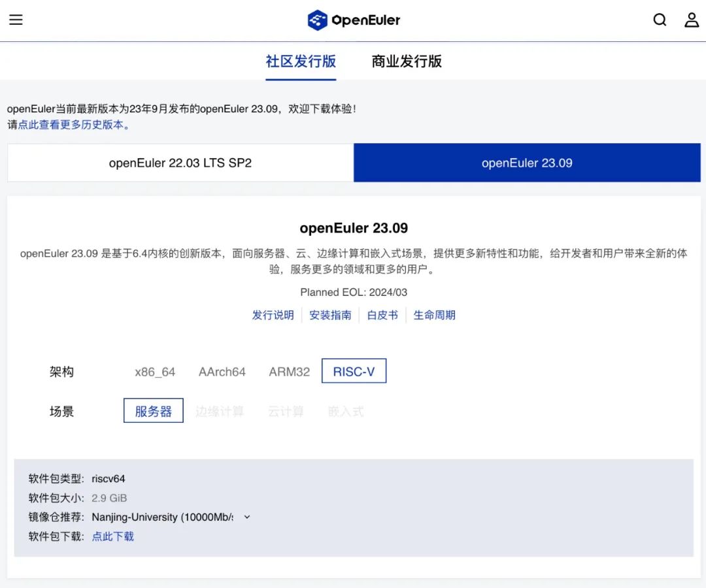Choose AArch64 architecture option
Viewport: 706px width, 588px height.
tap(222, 372)
